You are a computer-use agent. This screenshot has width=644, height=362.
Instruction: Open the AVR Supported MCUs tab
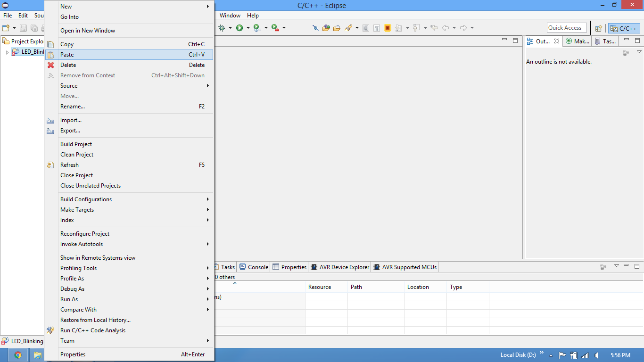coord(405,267)
